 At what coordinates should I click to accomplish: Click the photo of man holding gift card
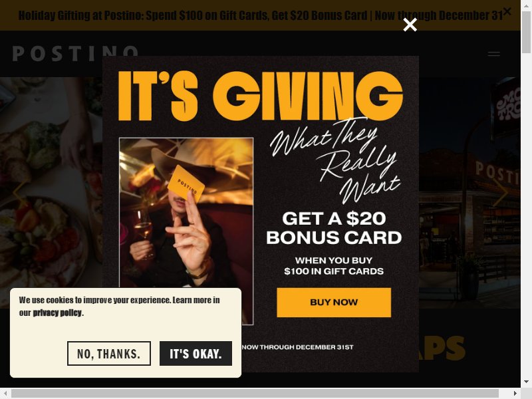point(186,231)
